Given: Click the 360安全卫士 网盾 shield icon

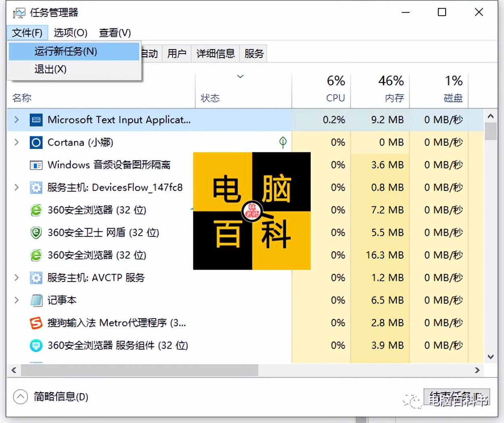Looking at the screenshot, I should 36,232.
